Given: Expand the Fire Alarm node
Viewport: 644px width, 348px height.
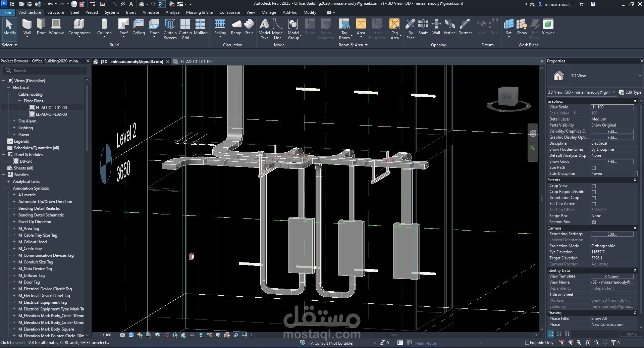Looking at the screenshot, I should tap(14, 121).
